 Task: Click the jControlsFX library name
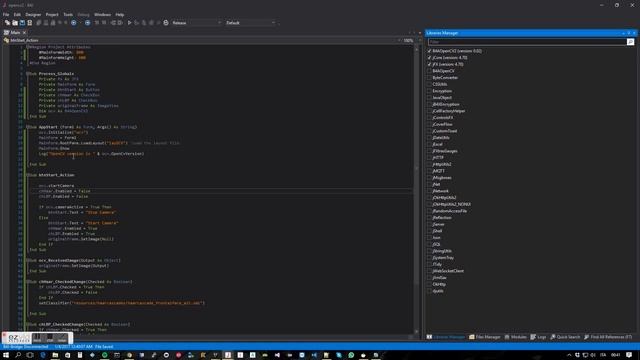[443, 118]
